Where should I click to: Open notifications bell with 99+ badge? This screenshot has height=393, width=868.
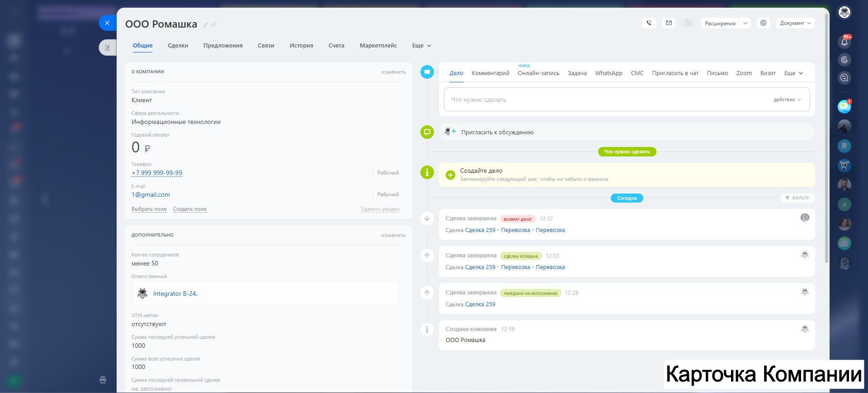point(844,42)
